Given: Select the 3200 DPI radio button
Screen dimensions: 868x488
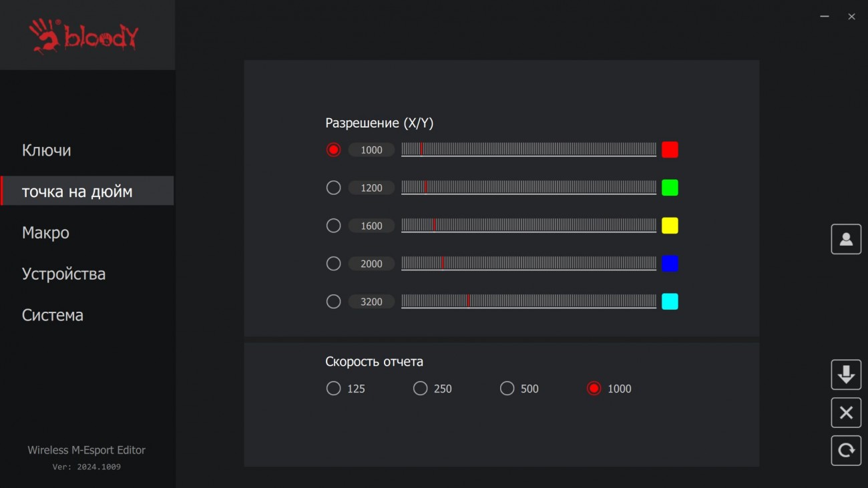Looking at the screenshot, I should point(333,302).
